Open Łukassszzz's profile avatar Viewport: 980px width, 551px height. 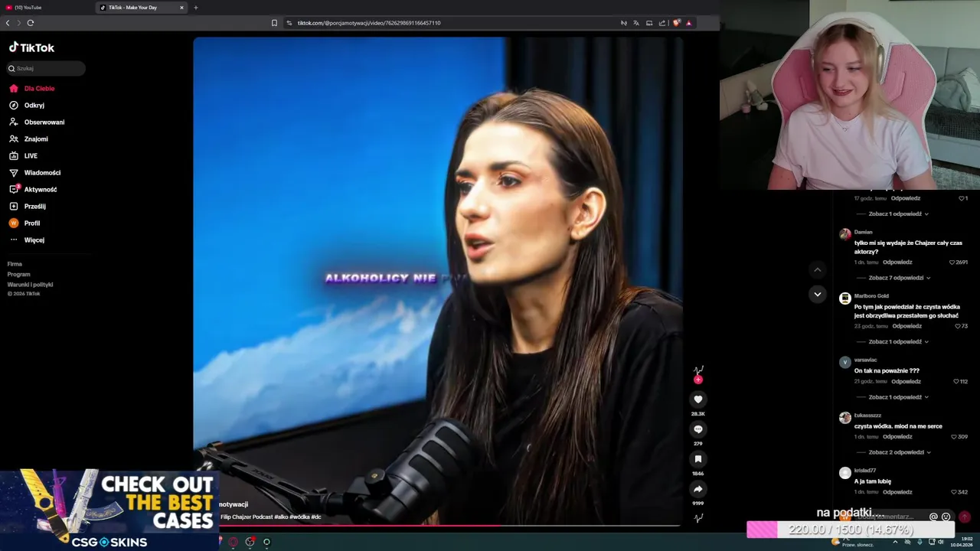click(x=844, y=418)
